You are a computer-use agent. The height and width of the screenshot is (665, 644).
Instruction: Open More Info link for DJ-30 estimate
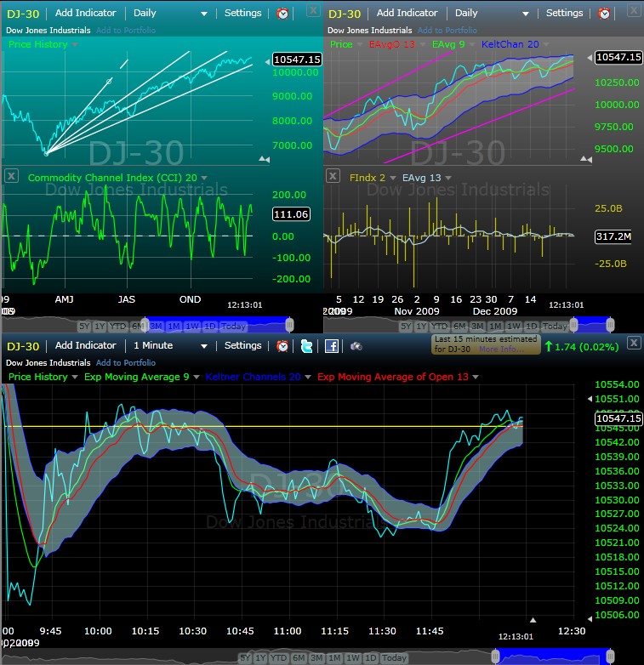coord(501,350)
